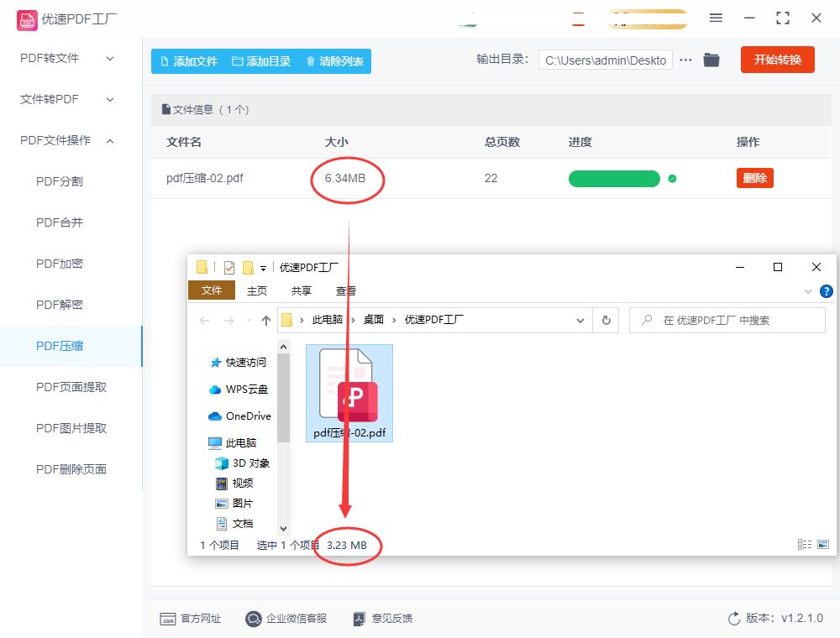840x638 pixels.
Task: Open the 企业微信客服 link
Action: click(x=286, y=619)
